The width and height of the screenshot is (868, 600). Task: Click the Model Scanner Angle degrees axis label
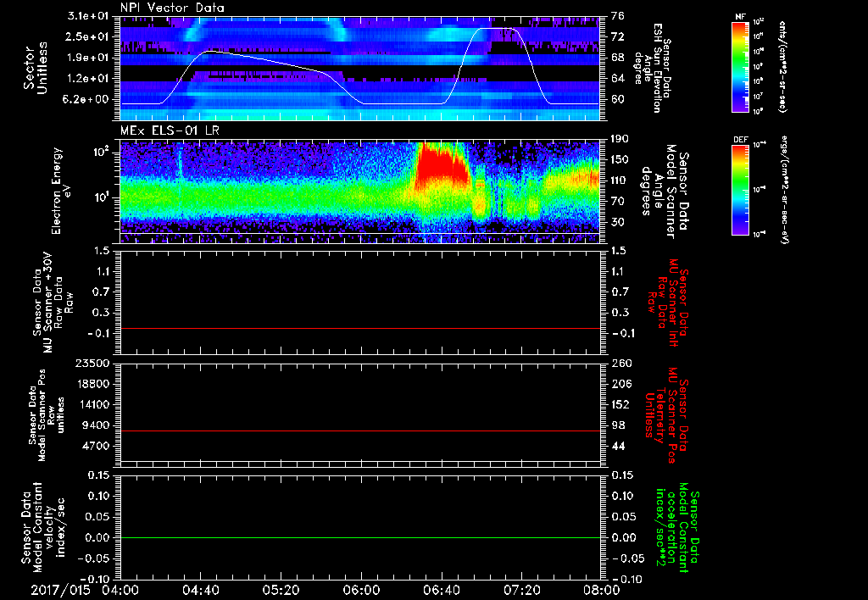pyautogui.click(x=665, y=192)
